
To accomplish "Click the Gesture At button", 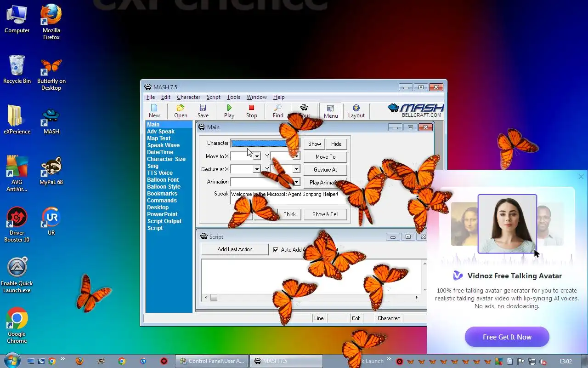I will click(325, 170).
